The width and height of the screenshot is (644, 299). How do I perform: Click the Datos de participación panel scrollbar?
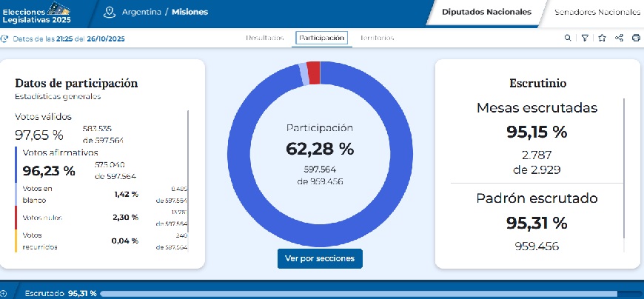(188, 178)
